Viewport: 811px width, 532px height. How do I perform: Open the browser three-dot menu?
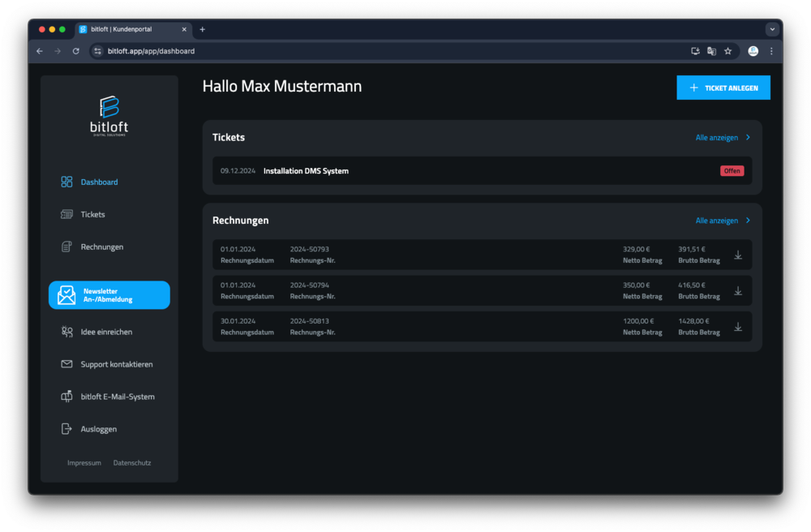coord(771,51)
